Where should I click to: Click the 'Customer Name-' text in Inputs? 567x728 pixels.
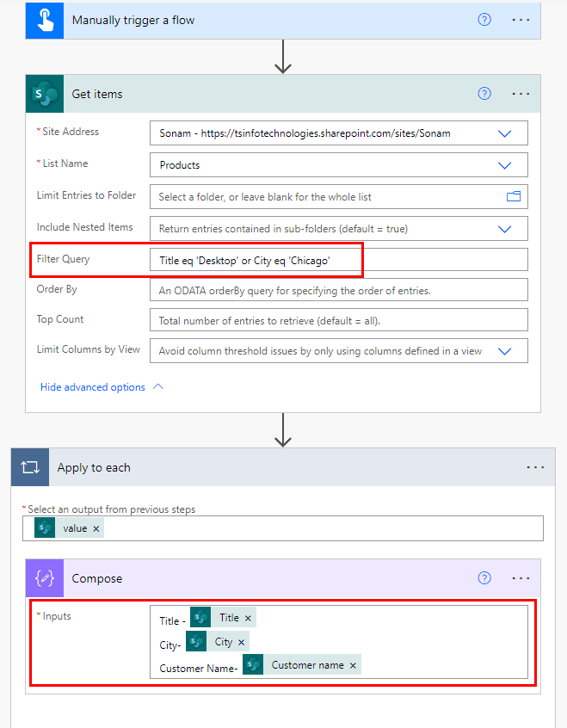(x=199, y=669)
